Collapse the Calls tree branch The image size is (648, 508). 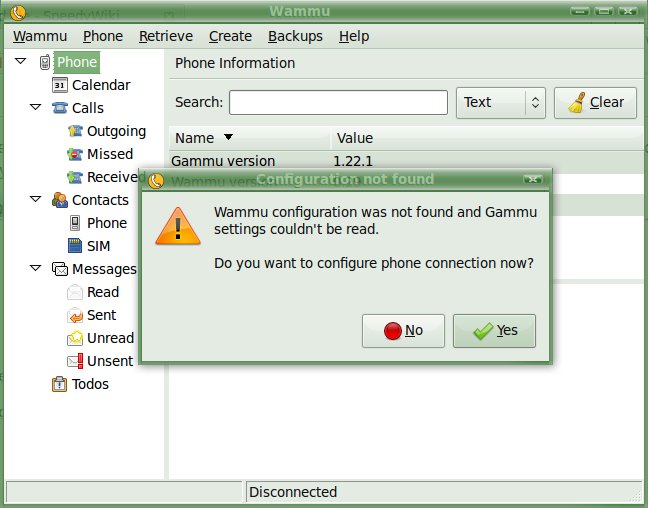click(x=36, y=107)
